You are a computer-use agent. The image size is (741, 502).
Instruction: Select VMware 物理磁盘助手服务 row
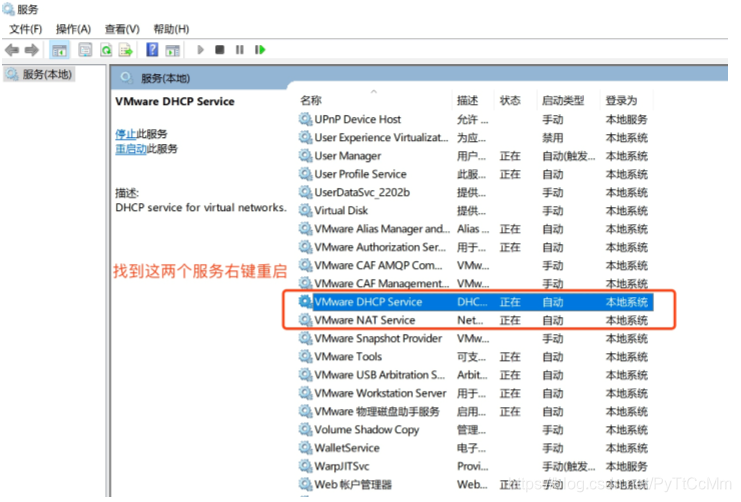(475, 411)
